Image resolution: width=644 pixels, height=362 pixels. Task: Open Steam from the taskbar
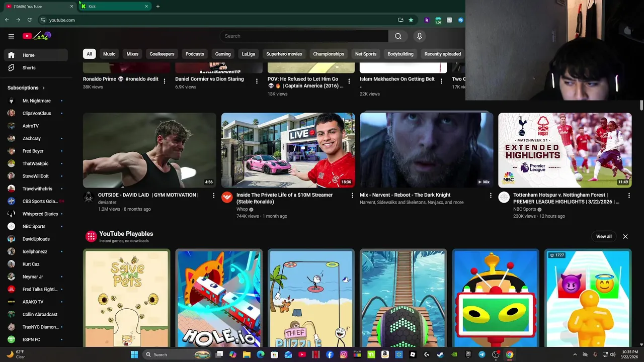pos(440,354)
